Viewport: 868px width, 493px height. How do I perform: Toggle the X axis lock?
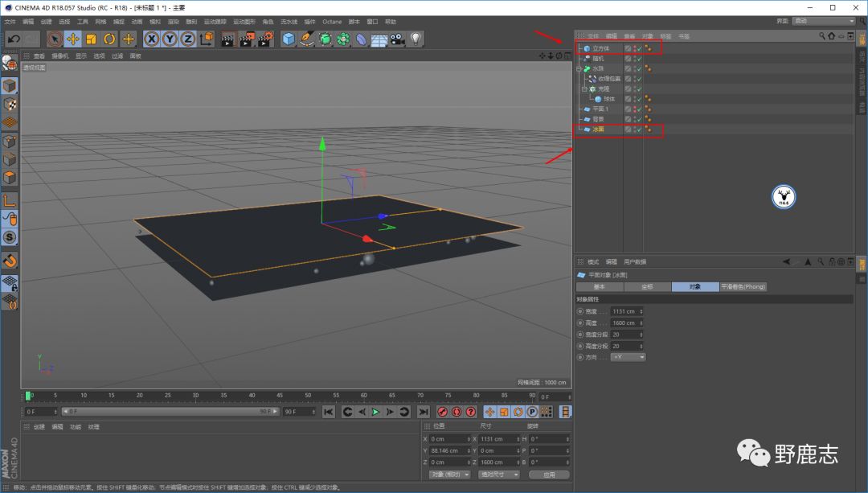click(x=151, y=39)
